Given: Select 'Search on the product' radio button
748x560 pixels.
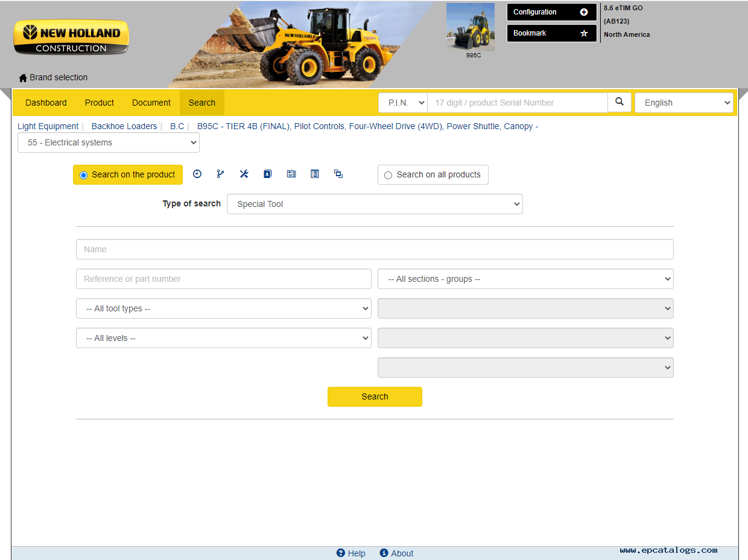Looking at the screenshot, I should point(84,175).
